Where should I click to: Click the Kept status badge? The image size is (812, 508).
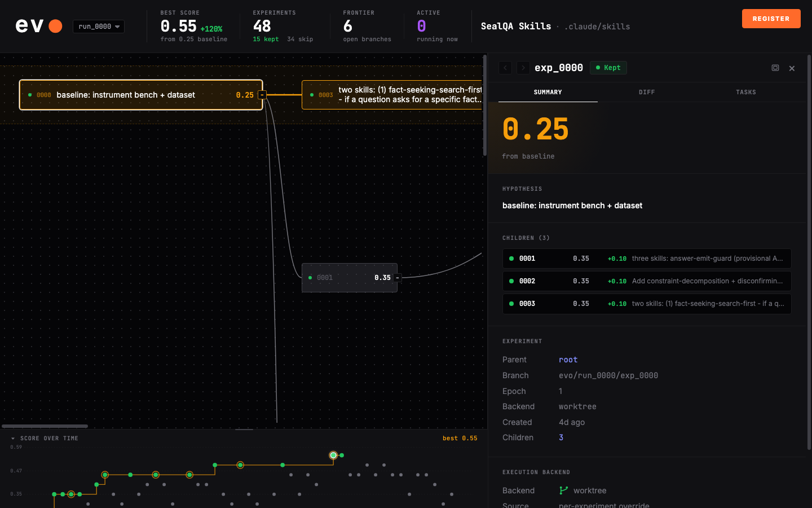pos(608,68)
